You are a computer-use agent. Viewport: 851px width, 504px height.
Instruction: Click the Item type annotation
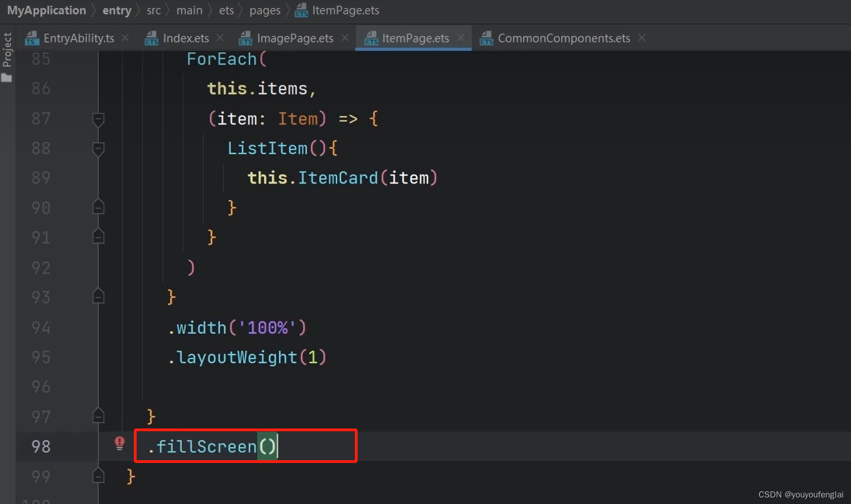(298, 119)
